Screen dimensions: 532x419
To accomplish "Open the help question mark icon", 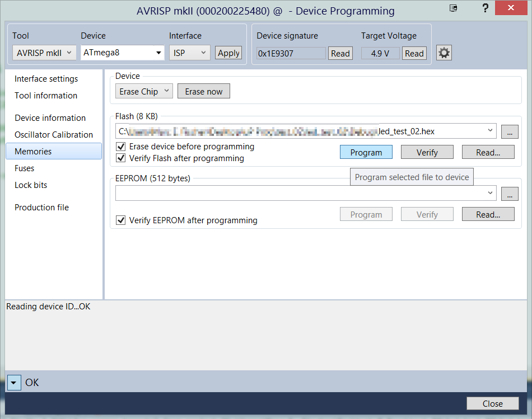I will click(x=485, y=8).
